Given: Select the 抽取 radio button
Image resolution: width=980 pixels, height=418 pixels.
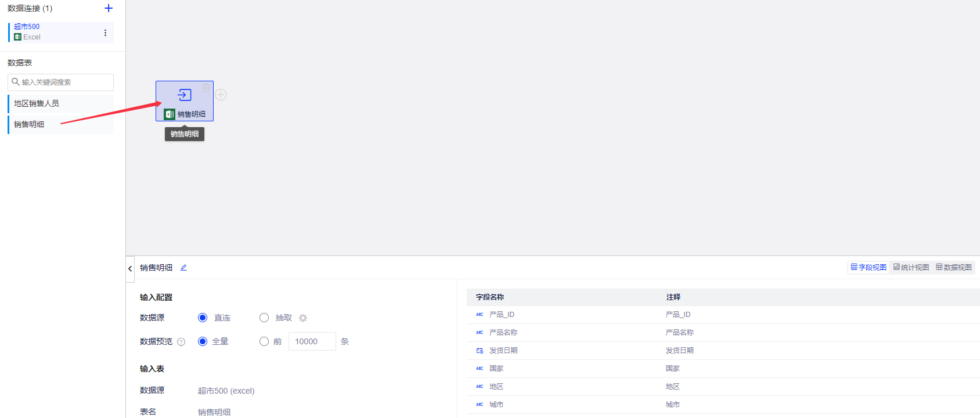Looking at the screenshot, I should [264, 318].
